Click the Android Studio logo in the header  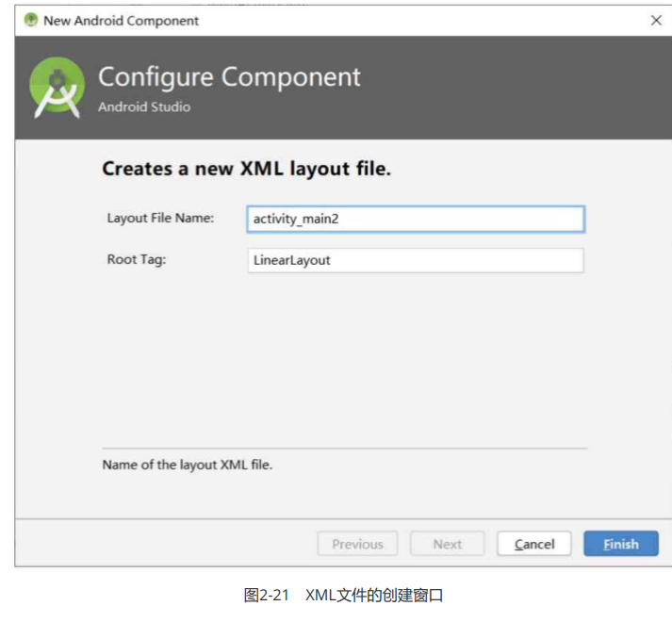click(57, 88)
